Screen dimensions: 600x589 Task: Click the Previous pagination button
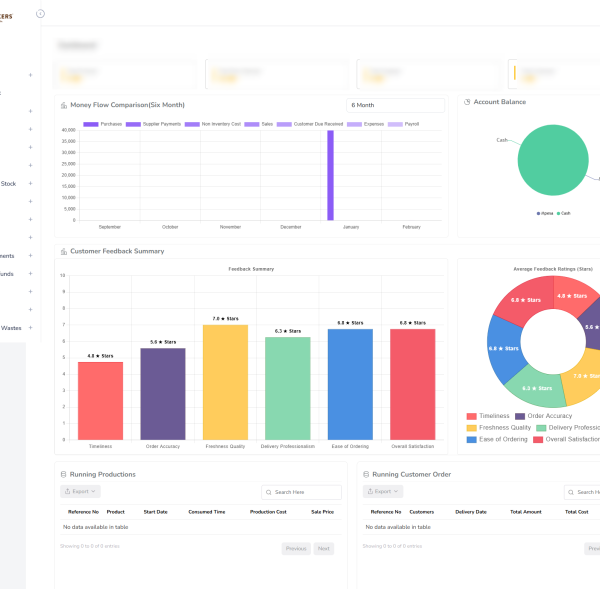(x=296, y=549)
